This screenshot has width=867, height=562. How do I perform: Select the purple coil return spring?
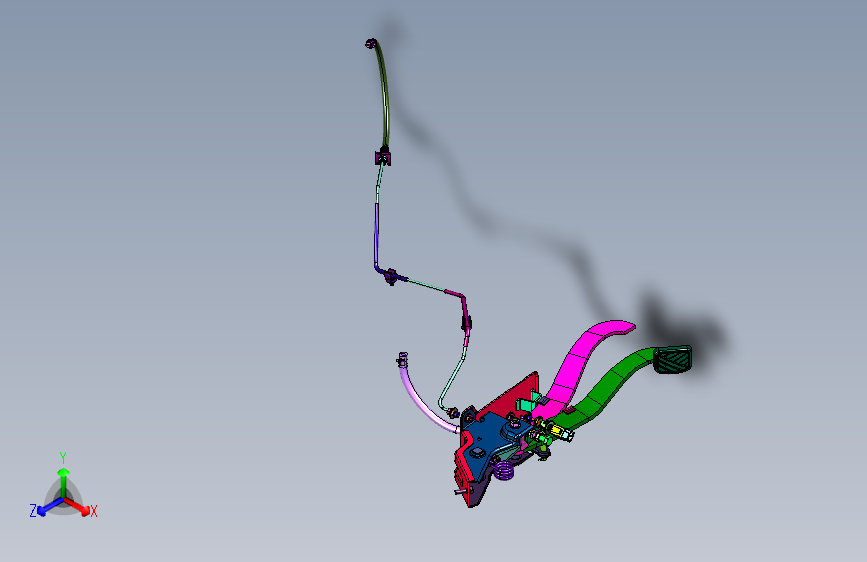[504, 470]
